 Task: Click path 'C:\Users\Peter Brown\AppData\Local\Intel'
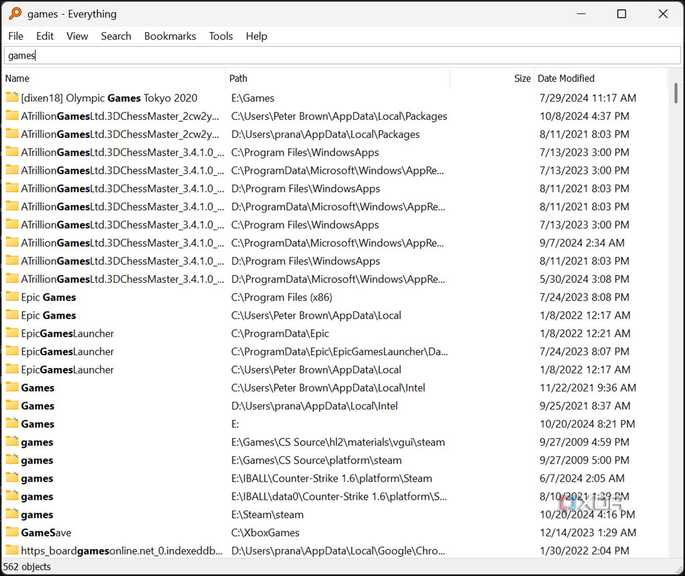[x=328, y=388]
